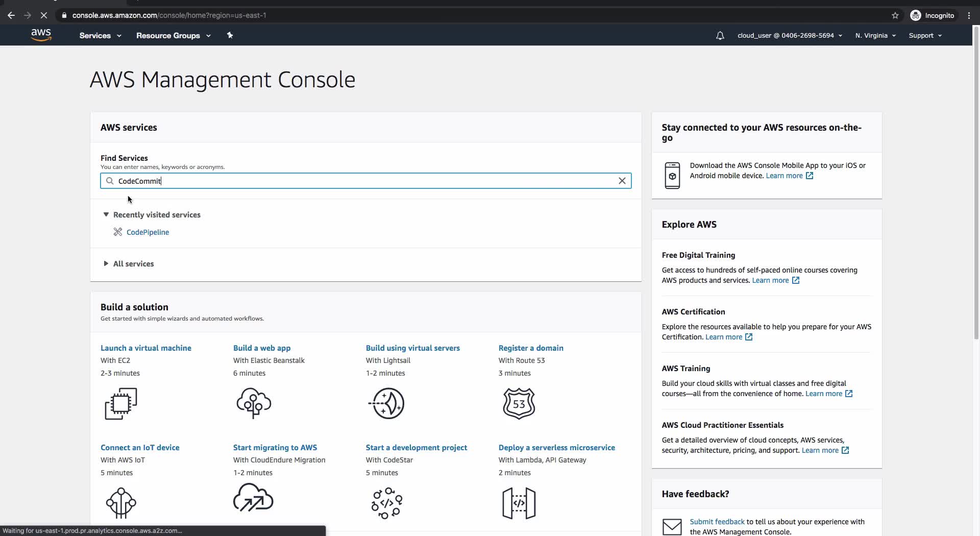Click the Submit feedback link
The height and width of the screenshot is (536, 980).
pos(717,522)
